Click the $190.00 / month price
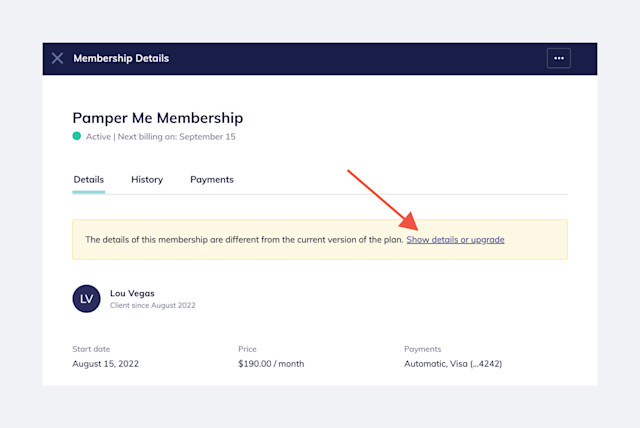 pyautogui.click(x=271, y=364)
